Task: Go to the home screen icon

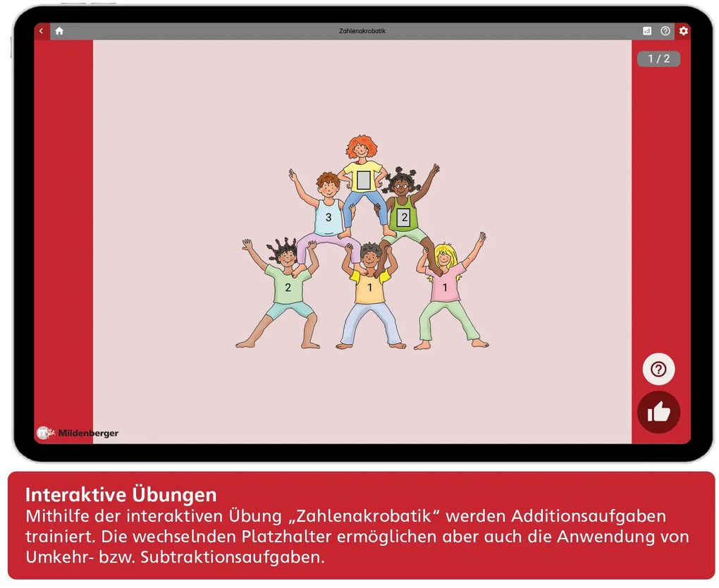Action: pyautogui.click(x=59, y=31)
